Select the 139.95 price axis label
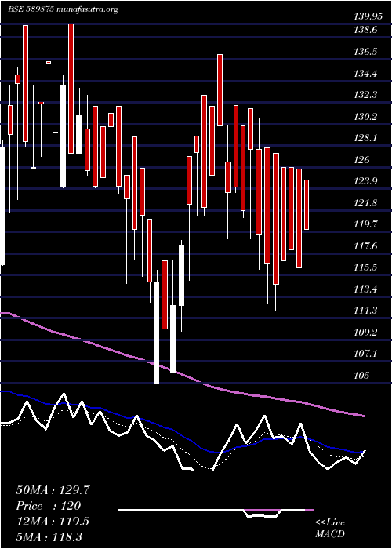Screen dimensions: 392x549 (368, 16)
